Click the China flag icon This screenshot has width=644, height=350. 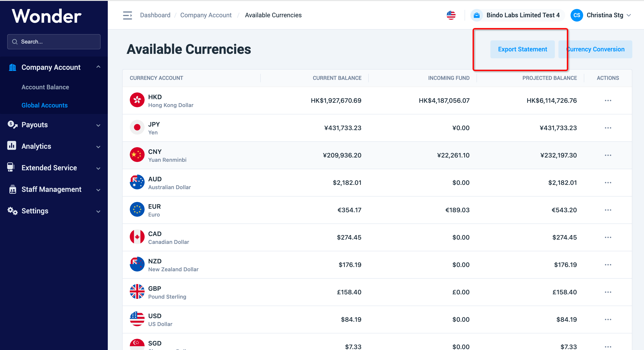click(x=137, y=155)
